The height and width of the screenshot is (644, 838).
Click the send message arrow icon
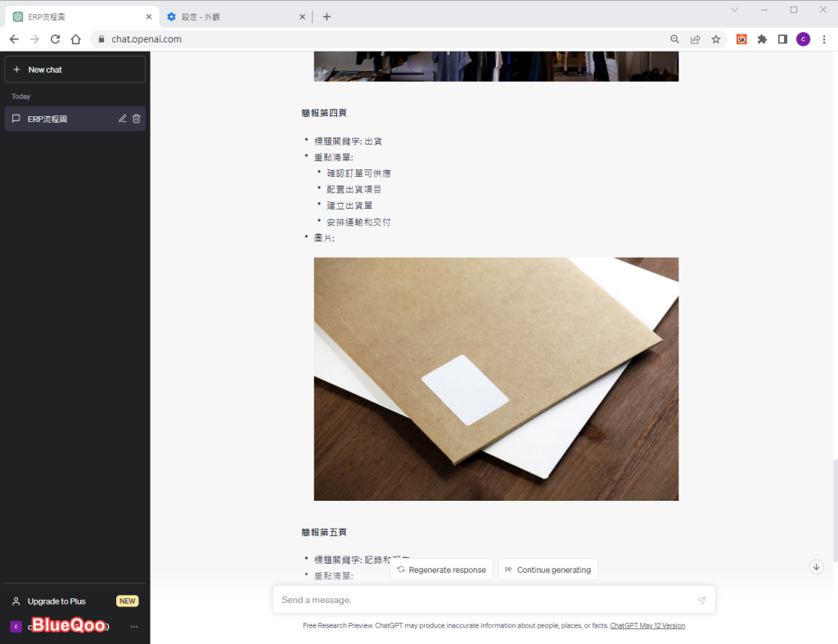coord(701,601)
